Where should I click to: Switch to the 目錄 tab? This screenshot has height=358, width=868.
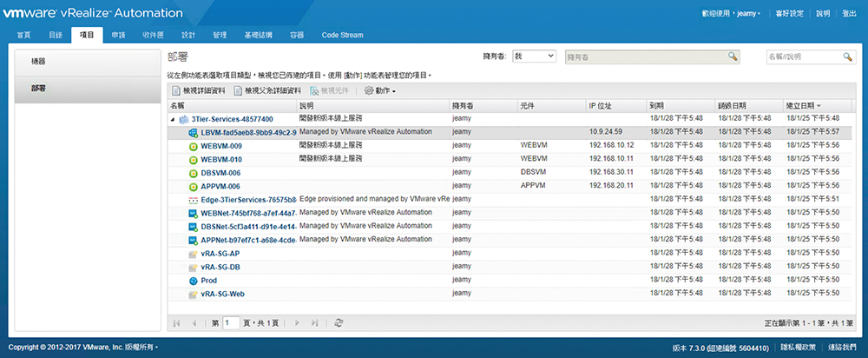point(56,35)
